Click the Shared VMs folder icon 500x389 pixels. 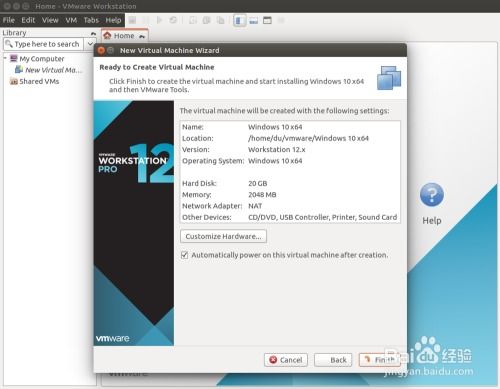14,81
